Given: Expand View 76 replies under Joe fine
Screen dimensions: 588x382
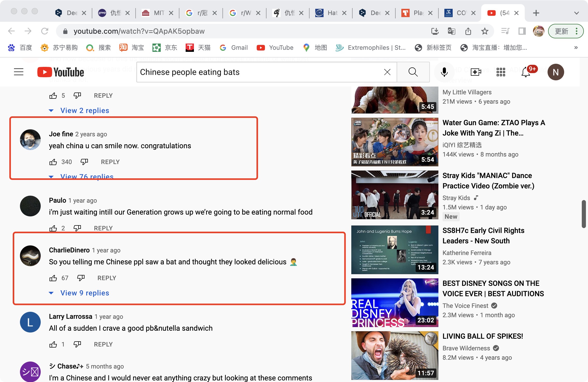Looking at the screenshot, I should [87, 176].
